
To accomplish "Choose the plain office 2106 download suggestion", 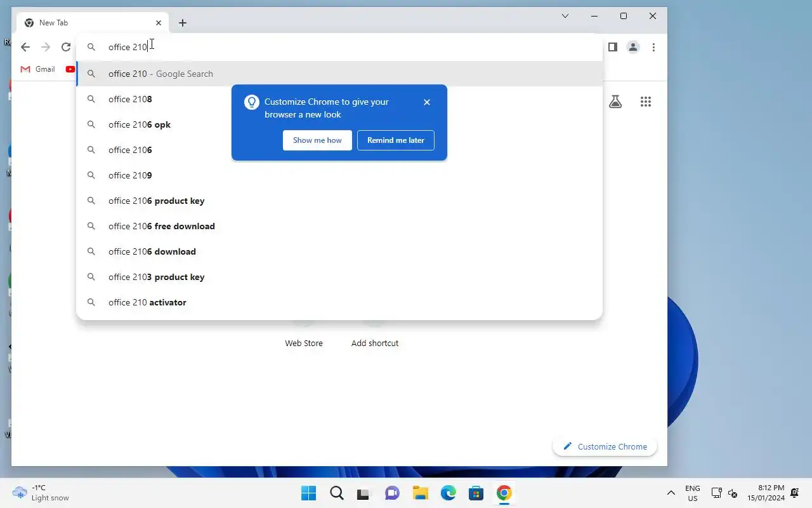I will point(339,251).
